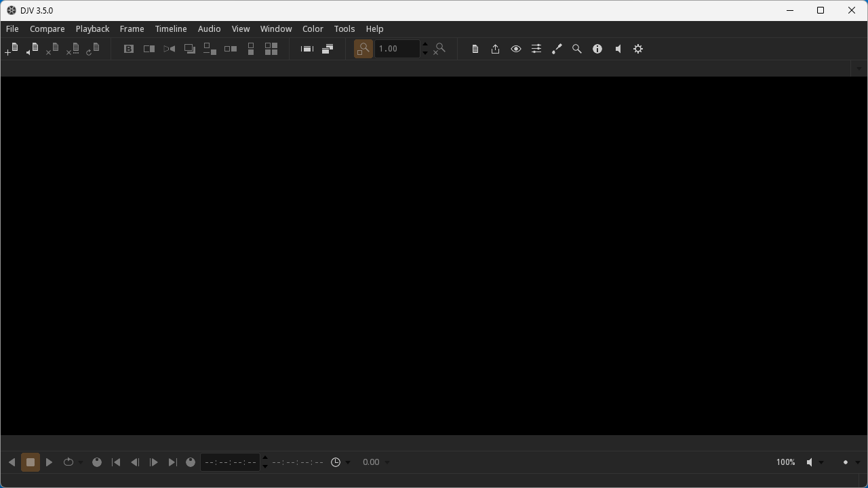
Task: Set the in point marker
Action: (x=97, y=462)
